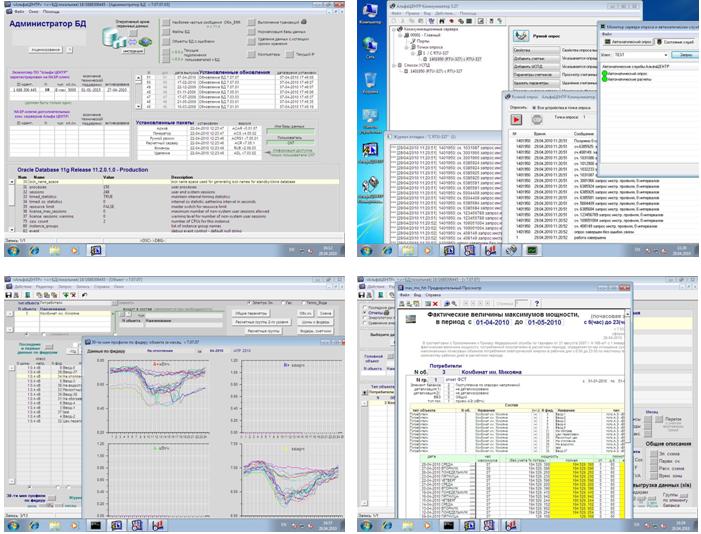Screen dimensions: 701x534
Task: Open Помощь menu in Администратор БД window
Action: click(51, 11)
